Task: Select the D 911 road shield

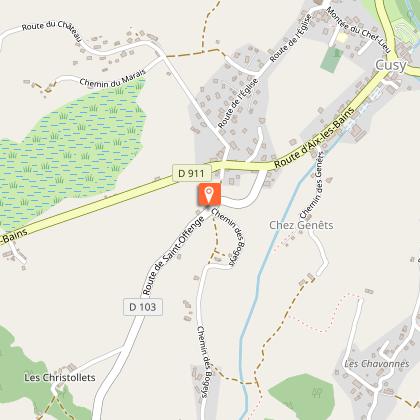Action: [x=192, y=173]
